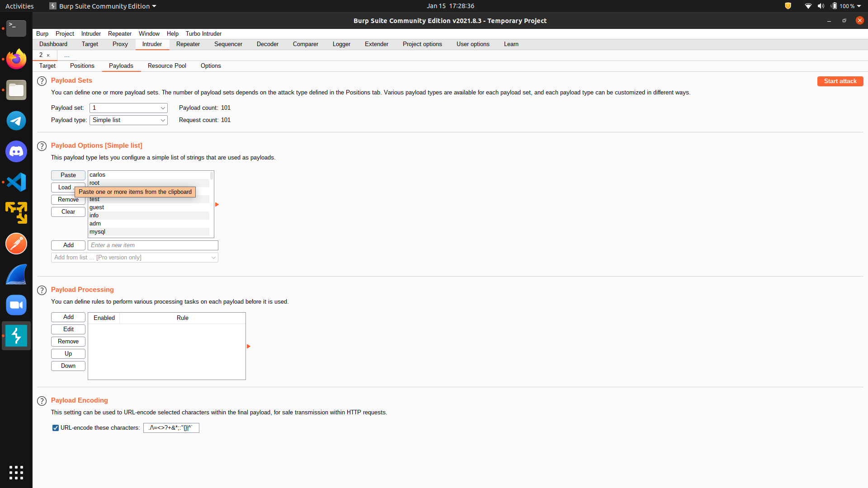This screenshot has width=868, height=488.
Task: Open Telegram from the dock
Action: [16, 121]
